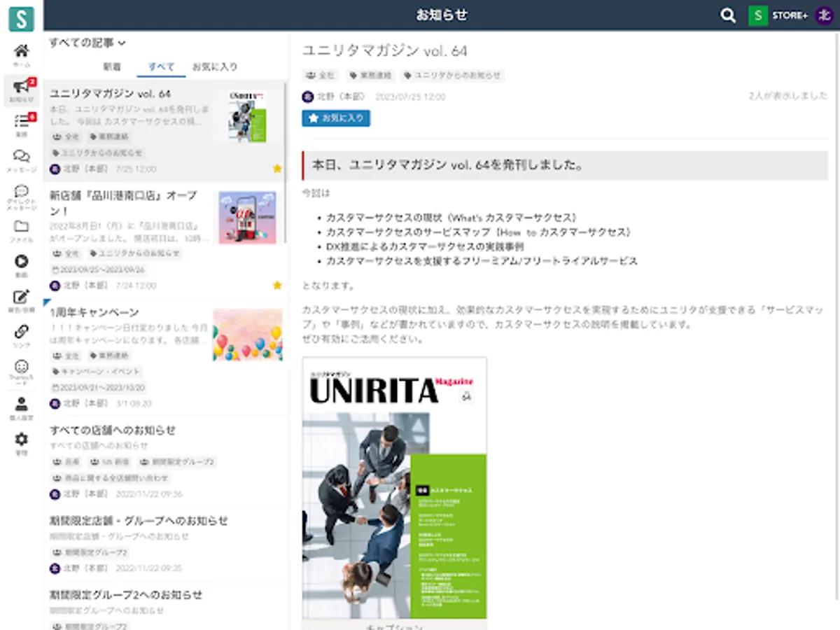
Task: Switch to the お気に入り tab in list
Action: click(215, 66)
